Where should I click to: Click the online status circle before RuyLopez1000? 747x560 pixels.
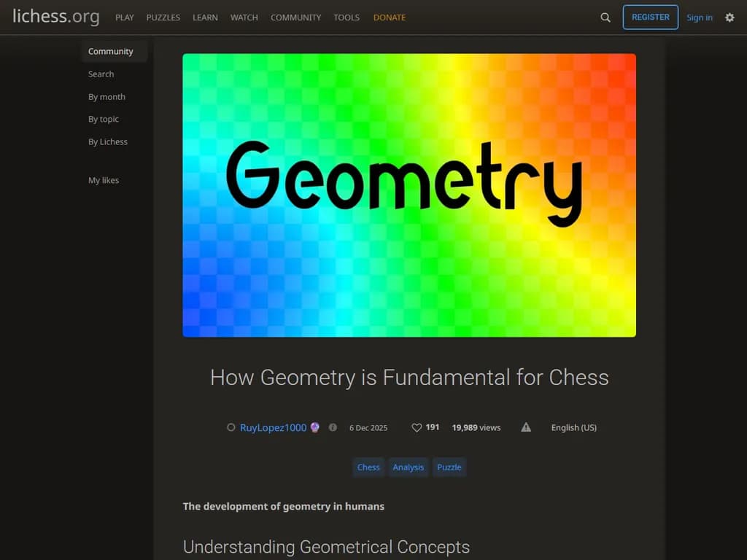pyautogui.click(x=231, y=427)
